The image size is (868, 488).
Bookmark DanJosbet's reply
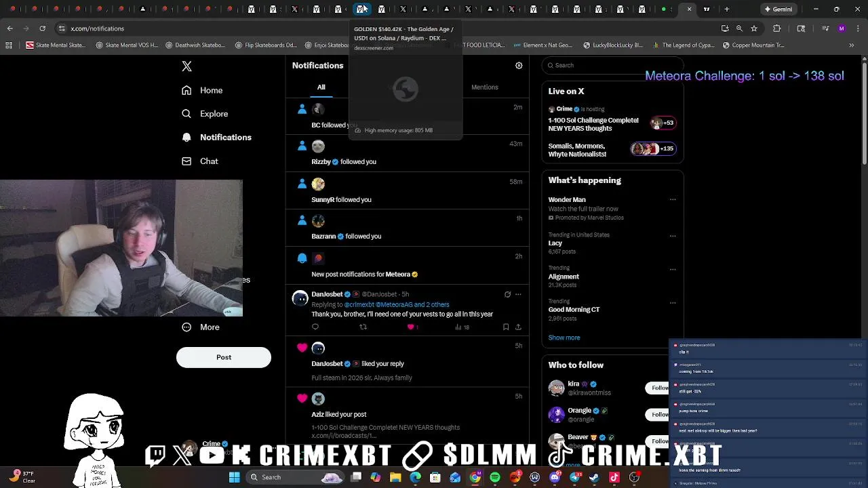tap(506, 327)
